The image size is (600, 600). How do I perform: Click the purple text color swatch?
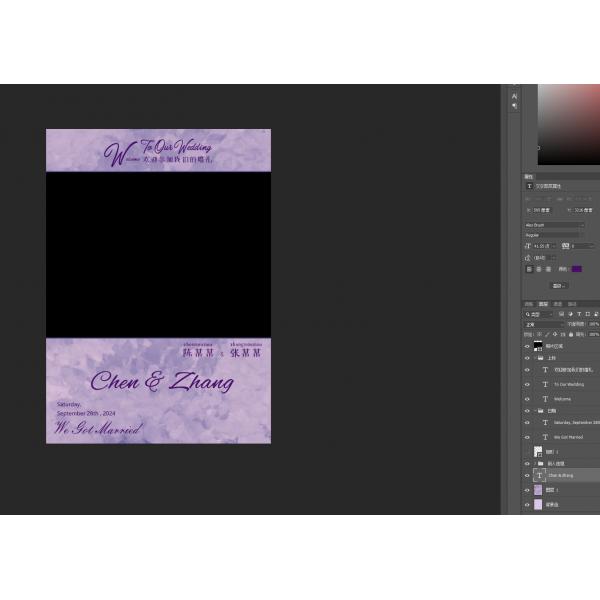(577, 268)
